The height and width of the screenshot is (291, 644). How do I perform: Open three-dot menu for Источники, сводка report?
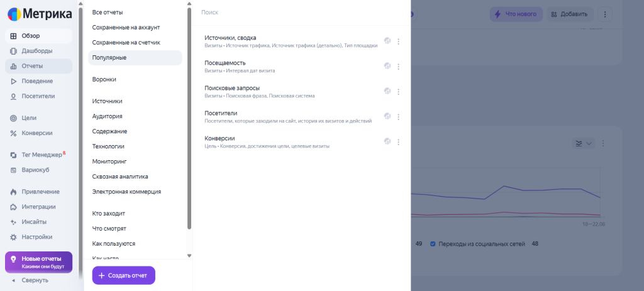(x=398, y=41)
